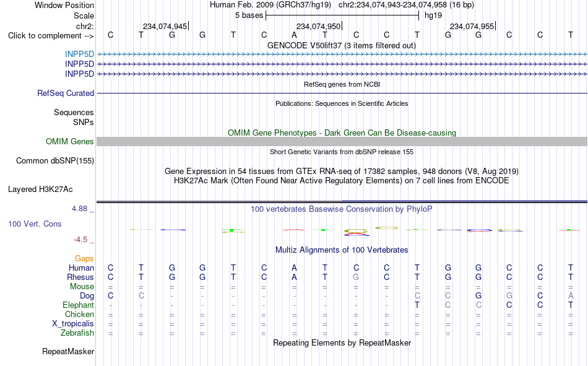The width and height of the screenshot is (588, 366).
Task: Click the GTEx Gene Expression track title
Action: (x=342, y=171)
